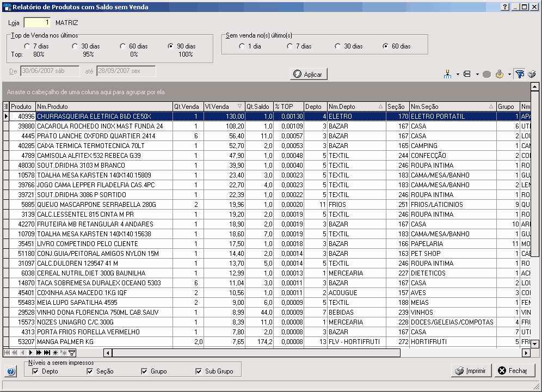
Task: Click the stacked rows layout icon
Action: point(467,74)
